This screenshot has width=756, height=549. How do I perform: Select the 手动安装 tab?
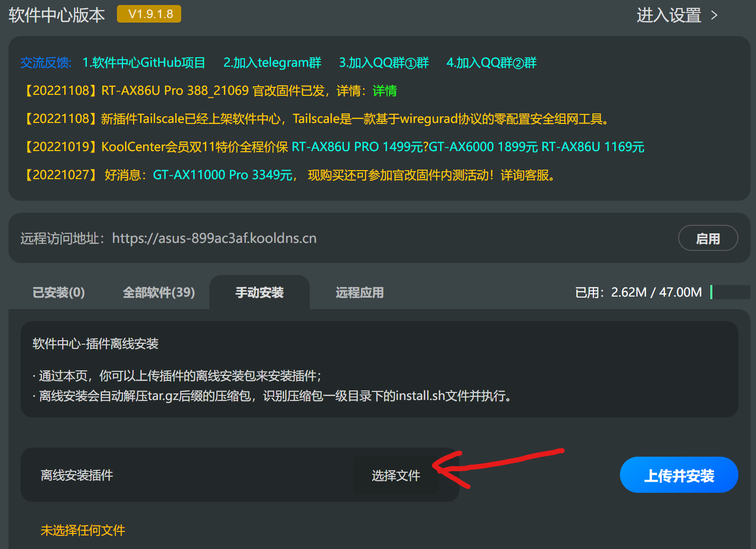260,293
